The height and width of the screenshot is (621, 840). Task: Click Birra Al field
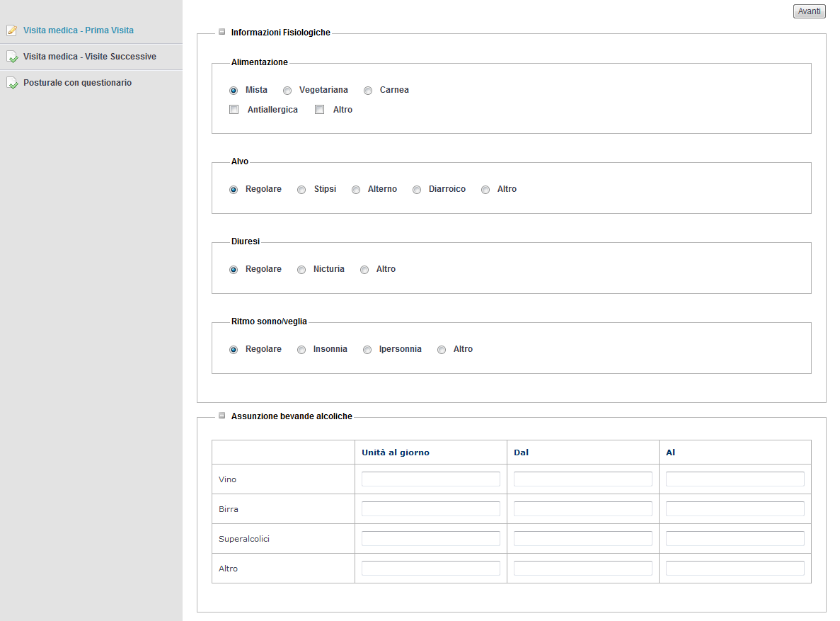coord(735,509)
